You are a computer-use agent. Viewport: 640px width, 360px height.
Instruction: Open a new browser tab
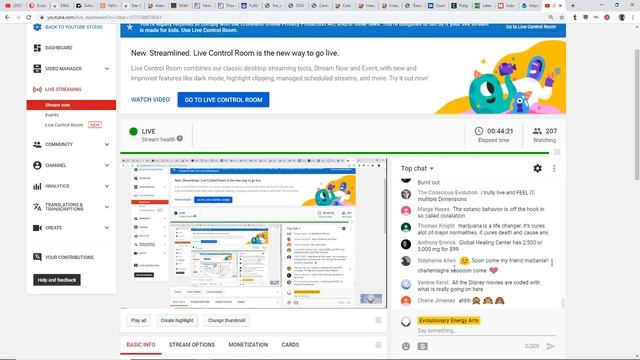pyautogui.click(x=573, y=6)
